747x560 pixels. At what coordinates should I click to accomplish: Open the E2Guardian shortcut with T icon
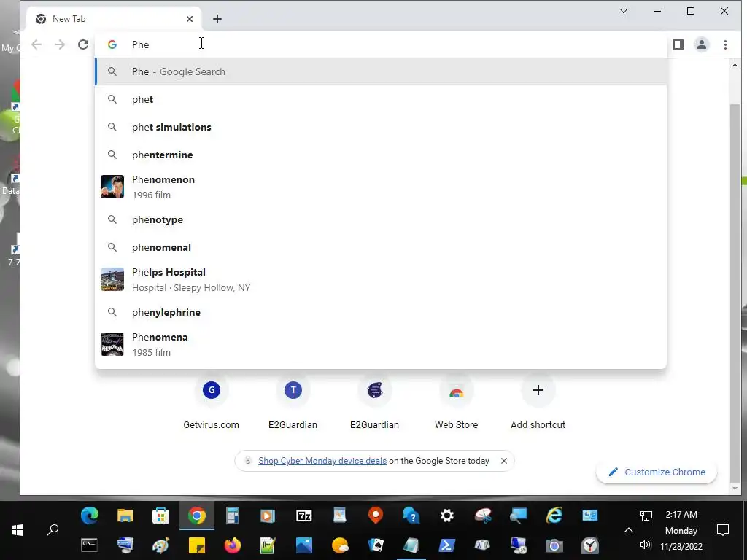pos(293,402)
